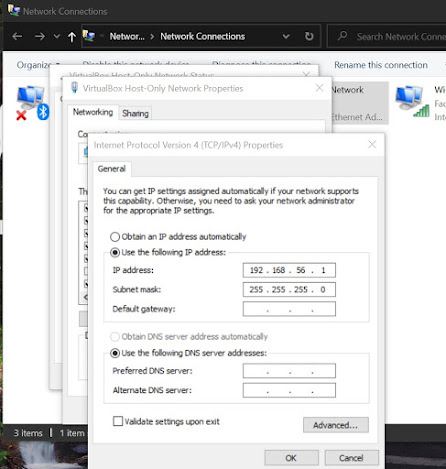Click the Subnet mask field 255.255.255.0

coord(289,289)
